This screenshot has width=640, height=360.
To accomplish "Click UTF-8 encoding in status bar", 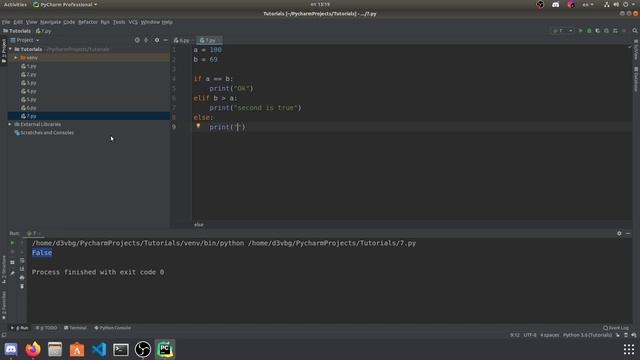I will point(530,335).
